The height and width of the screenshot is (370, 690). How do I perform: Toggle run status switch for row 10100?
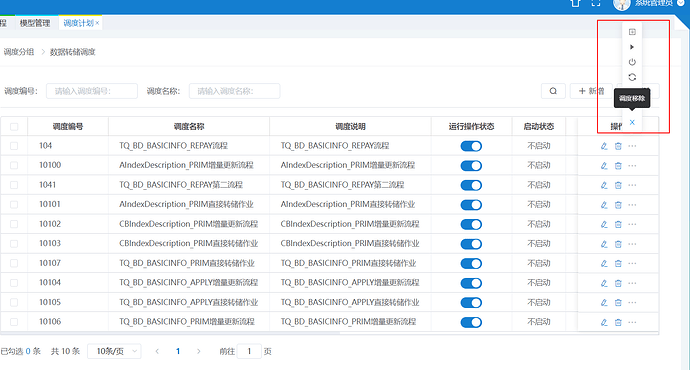[x=471, y=166]
